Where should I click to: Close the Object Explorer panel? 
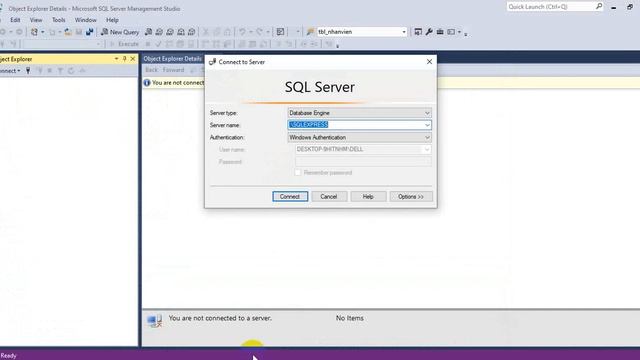[x=133, y=59]
